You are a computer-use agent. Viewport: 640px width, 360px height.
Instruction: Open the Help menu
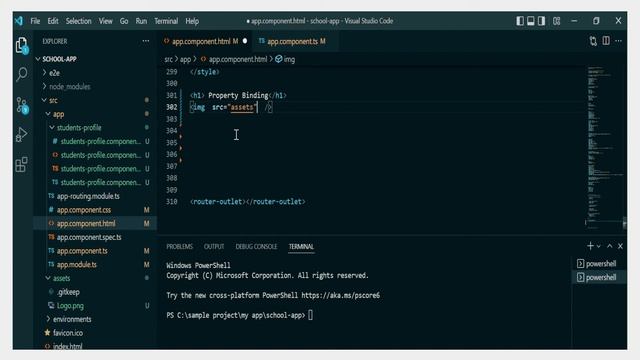point(192,21)
